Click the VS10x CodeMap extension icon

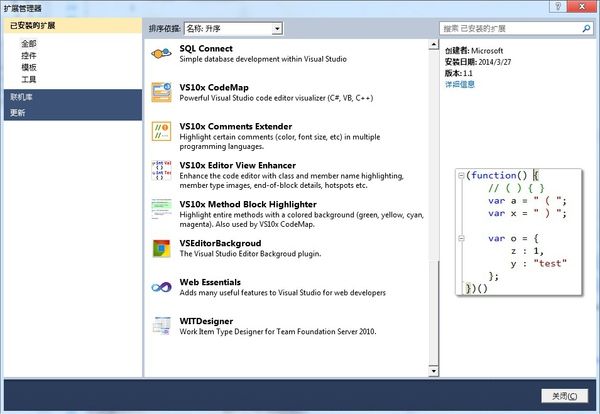[x=161, y=92]
